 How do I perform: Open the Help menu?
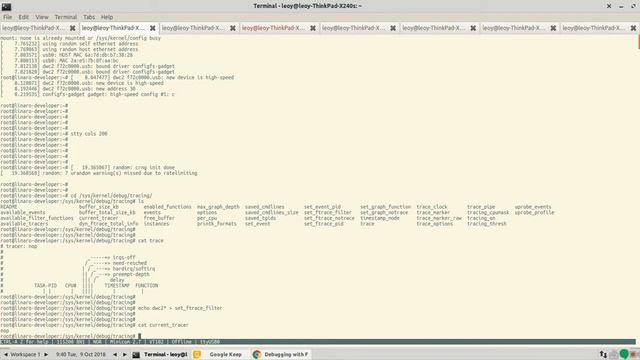pyautogui.click(x=107, y=17)
